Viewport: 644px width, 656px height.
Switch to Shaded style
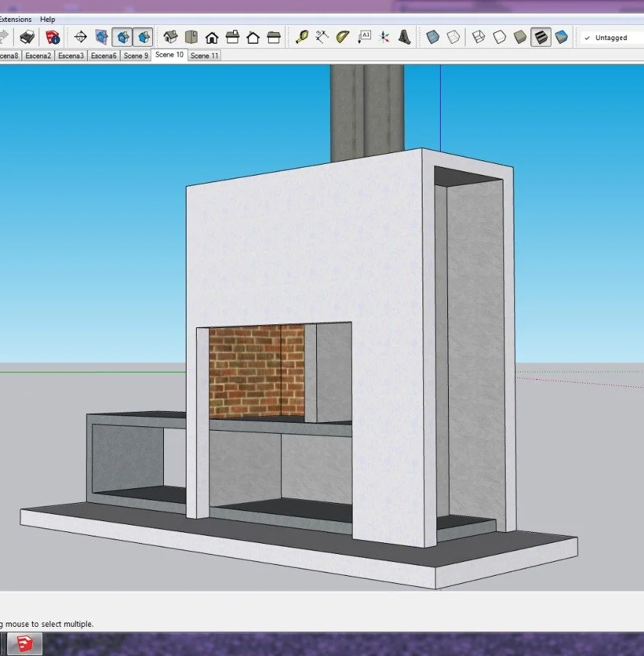click(520, 37)
